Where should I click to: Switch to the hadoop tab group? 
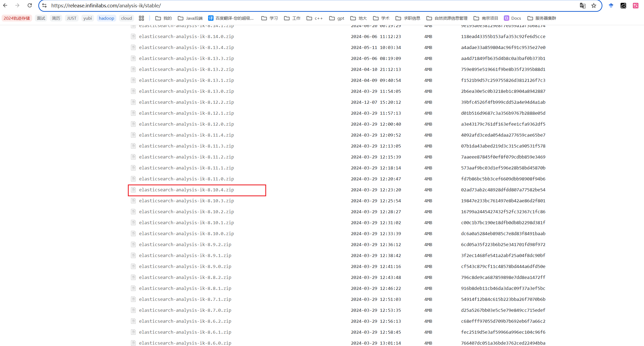click(x=107, y=18)
